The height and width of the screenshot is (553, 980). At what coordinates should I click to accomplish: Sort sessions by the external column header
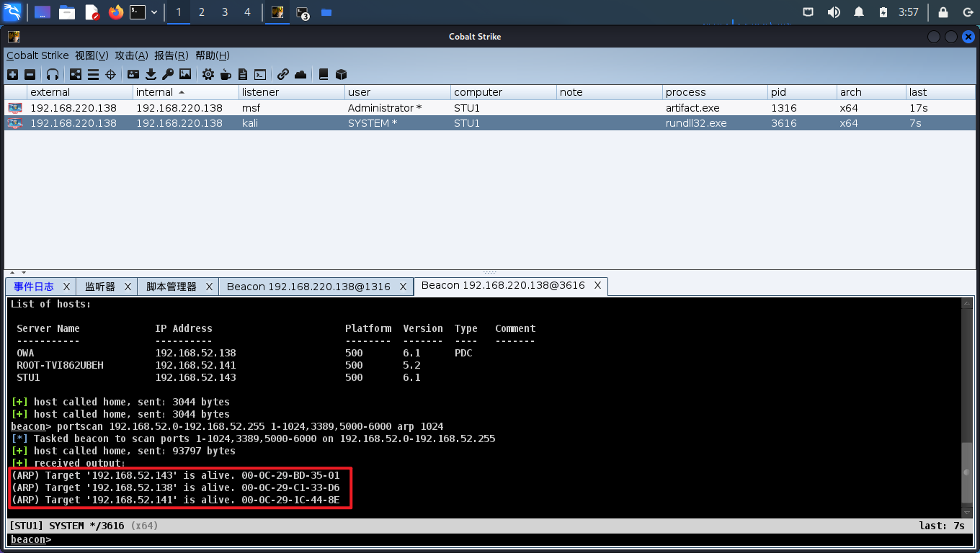coord(80,92)
